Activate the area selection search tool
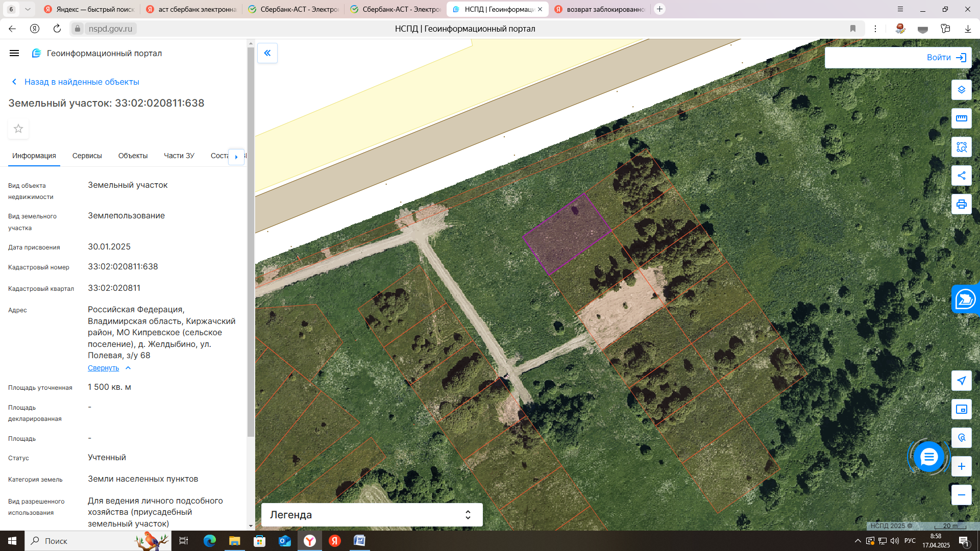980x551 pixels. point(961,147)
